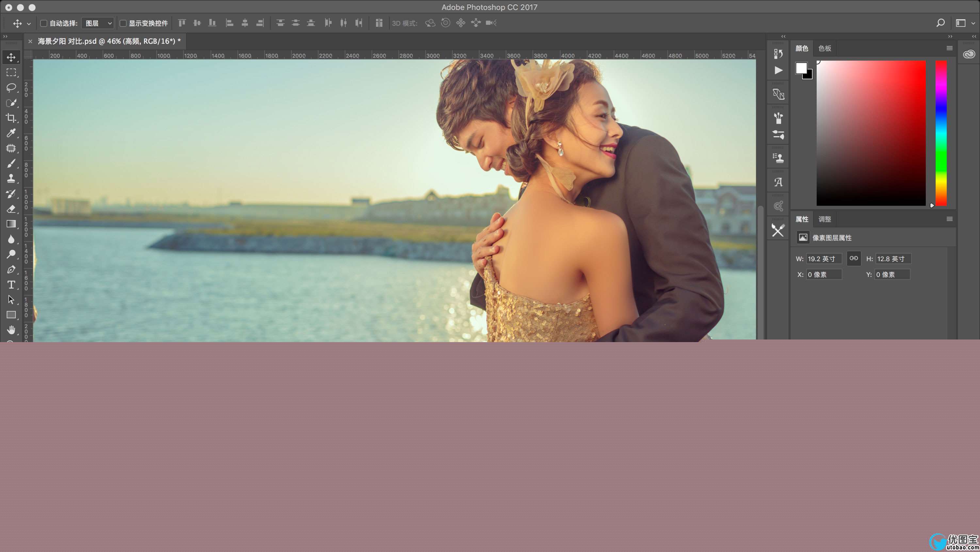
Task: Click the search magnifier button
Action: point(940,23)
